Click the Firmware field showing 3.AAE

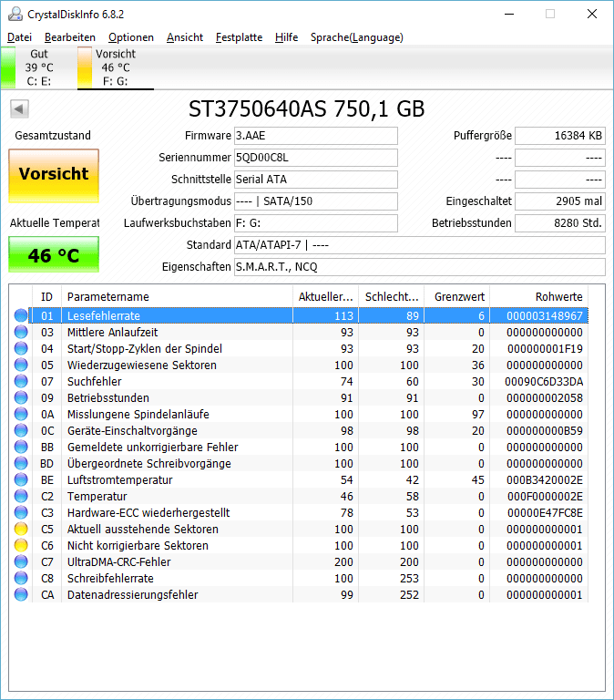coord(316,136)
